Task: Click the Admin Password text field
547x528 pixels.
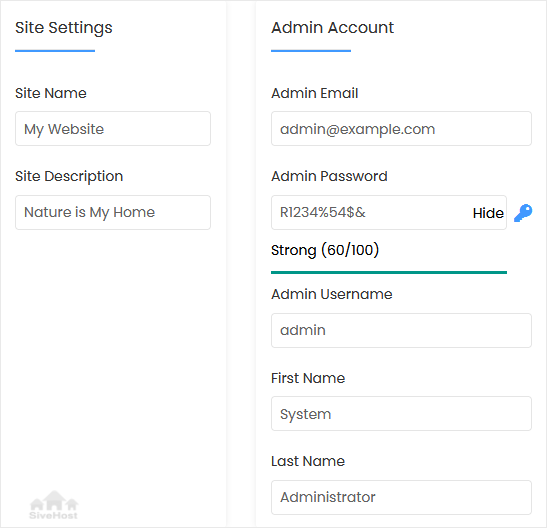Action: pos(389,212)
